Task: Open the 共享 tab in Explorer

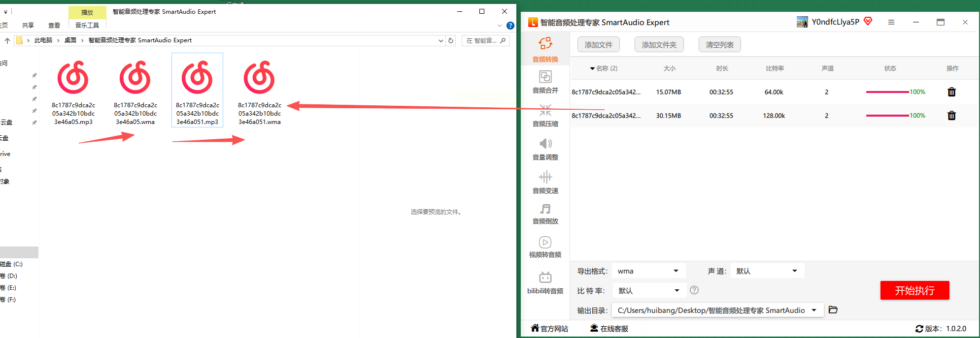Action: click(x=28, y=25)
